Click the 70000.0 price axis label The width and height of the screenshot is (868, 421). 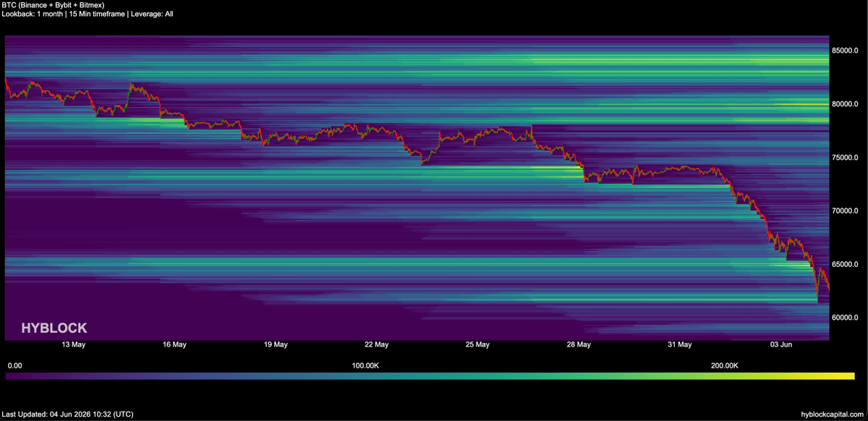[845, 211]
